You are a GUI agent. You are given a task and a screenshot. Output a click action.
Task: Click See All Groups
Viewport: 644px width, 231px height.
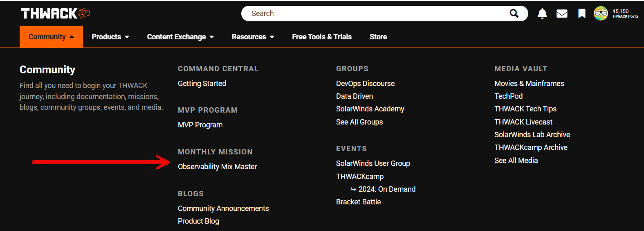click(x=359, y=122)
